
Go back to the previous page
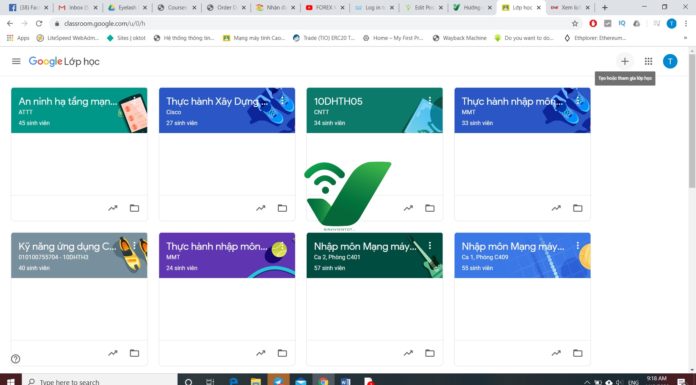[10, 24]
